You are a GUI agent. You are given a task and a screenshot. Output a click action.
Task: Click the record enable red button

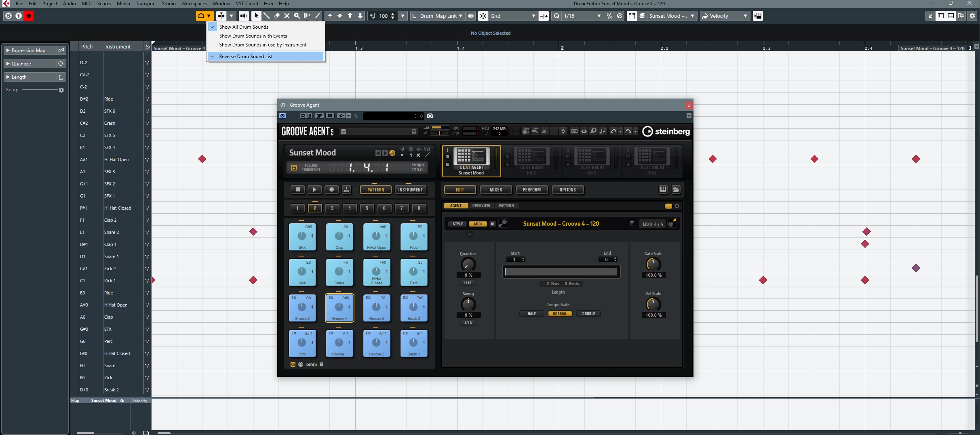pyautogui.click(x=29, y=16)
